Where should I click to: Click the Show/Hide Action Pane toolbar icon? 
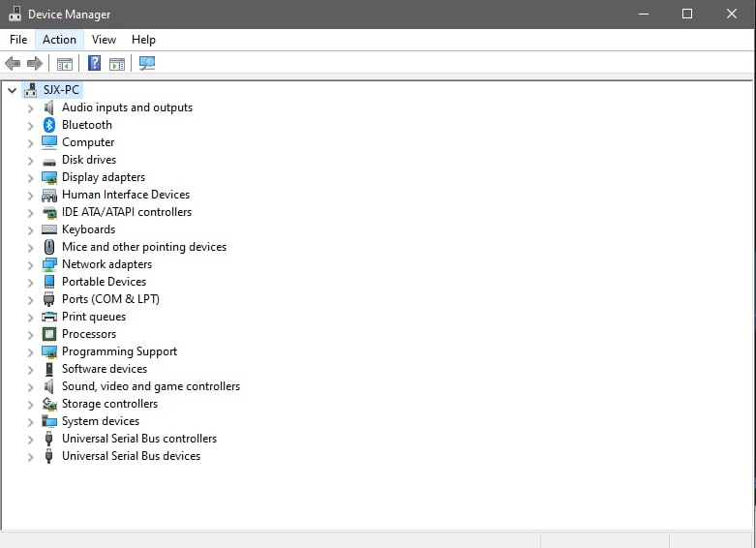117,63
